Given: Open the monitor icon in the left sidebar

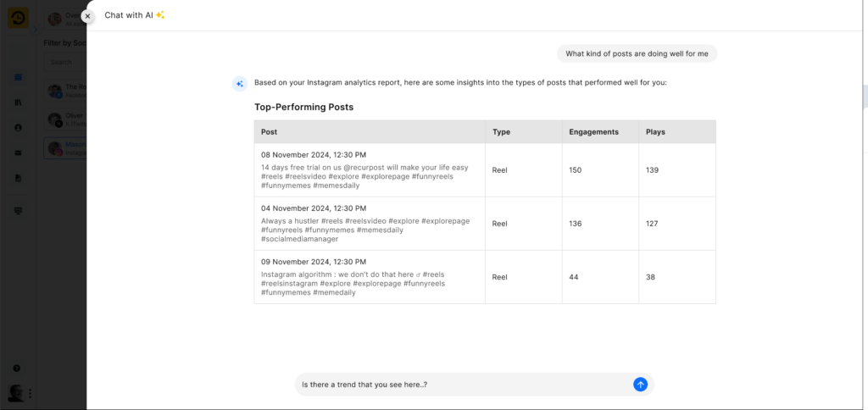Looking at the screenshot, I should pyautogui.click(x=18, y=211).
